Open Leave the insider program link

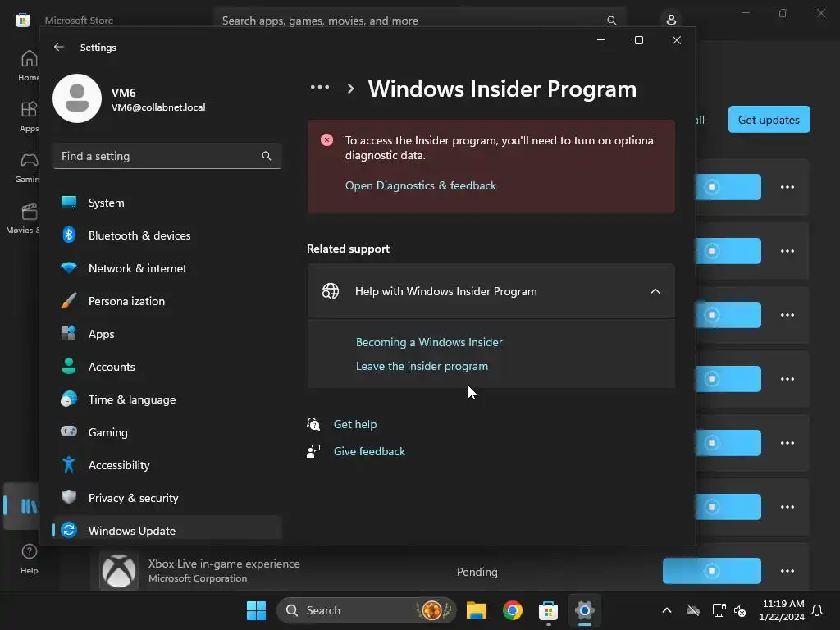[422, 366]
